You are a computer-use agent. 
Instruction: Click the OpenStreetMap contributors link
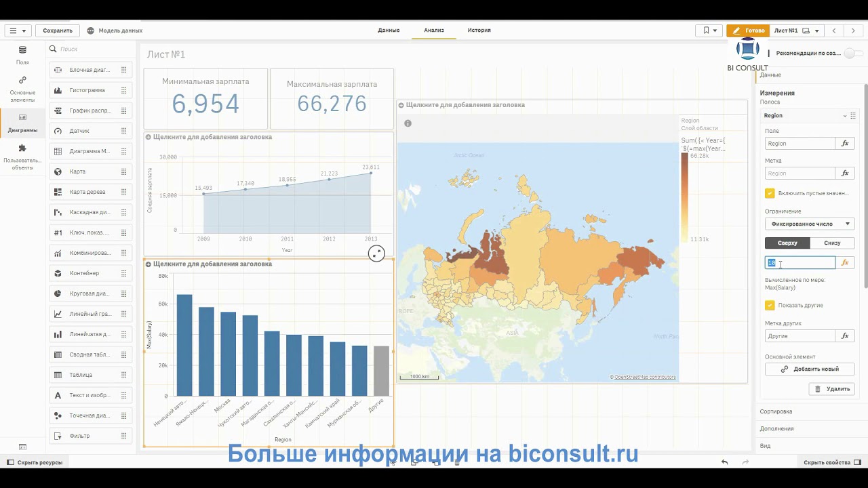click(645, 377)
